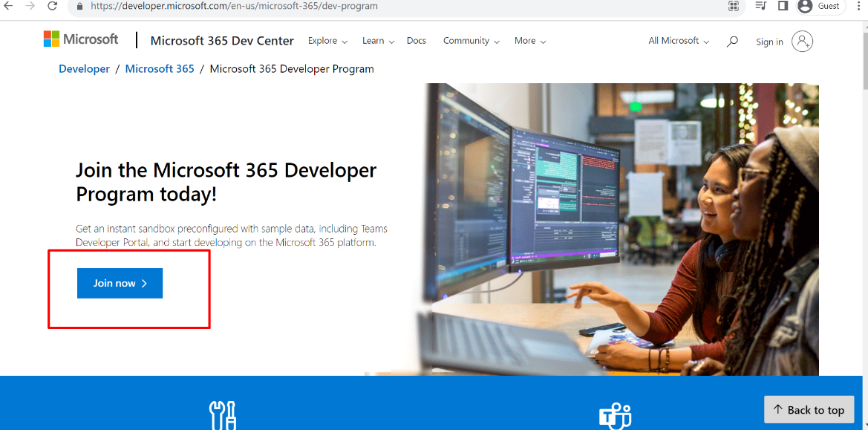The image size is (868, 430).
Task: Open the tab search grid icon
Action: tap(734, 6)
